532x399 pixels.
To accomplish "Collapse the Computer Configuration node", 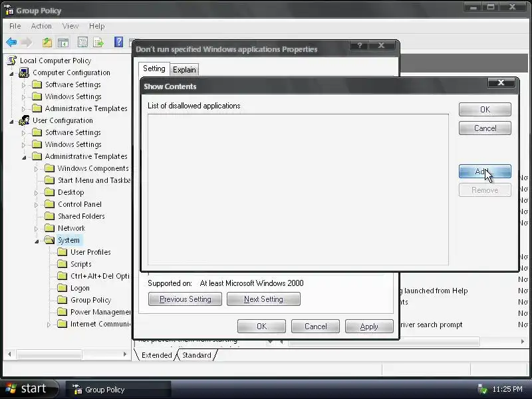I will pos(11,73).
